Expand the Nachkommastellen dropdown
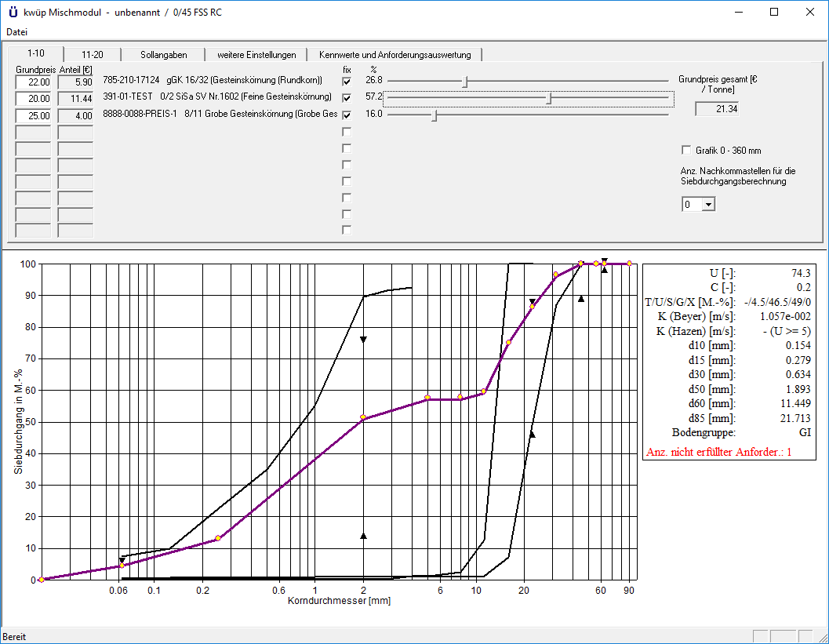Screen dimensions: 829x644 (x=709, y=204)
